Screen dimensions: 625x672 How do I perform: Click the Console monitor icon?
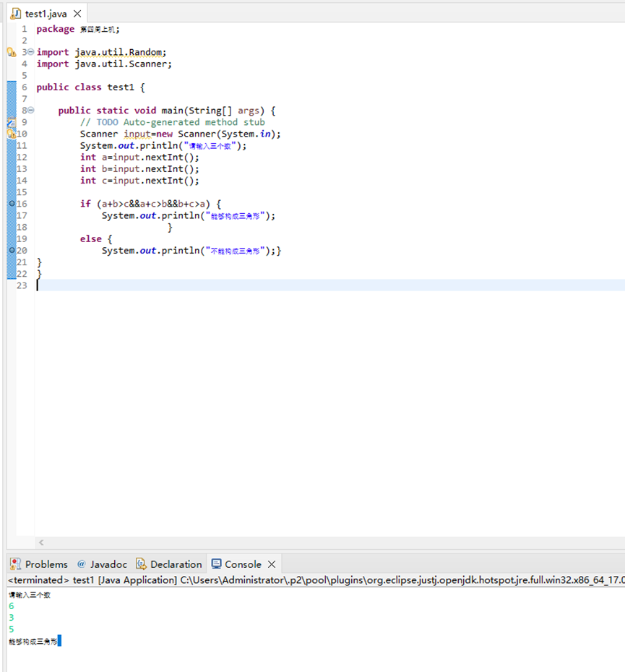pyautogui.click(x=217, y=564)
